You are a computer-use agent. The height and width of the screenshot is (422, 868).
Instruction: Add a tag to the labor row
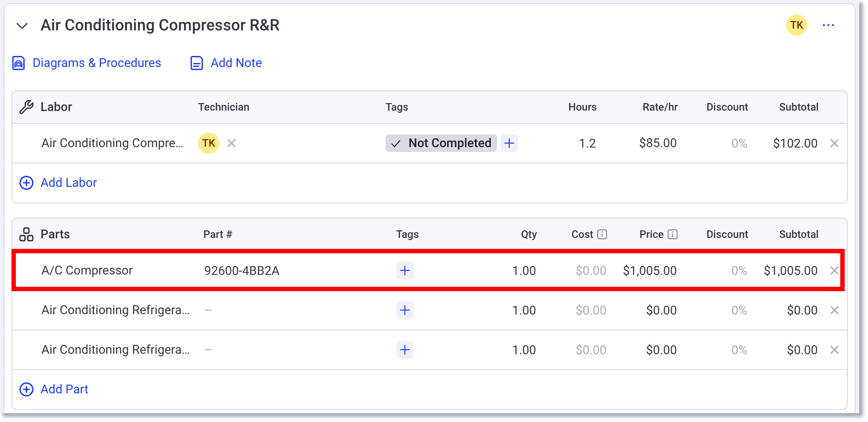509,143
